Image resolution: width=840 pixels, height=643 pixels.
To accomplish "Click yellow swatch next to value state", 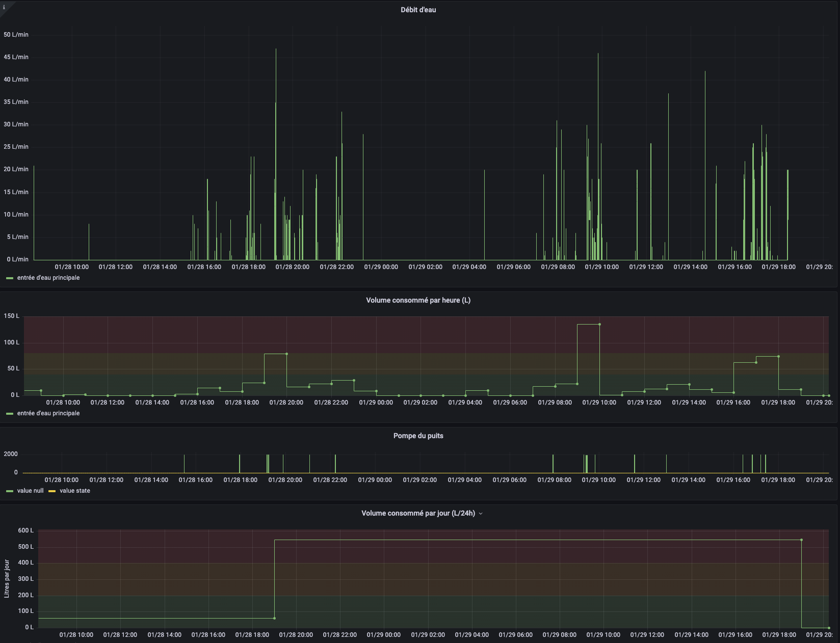I will tap(52, 491).
